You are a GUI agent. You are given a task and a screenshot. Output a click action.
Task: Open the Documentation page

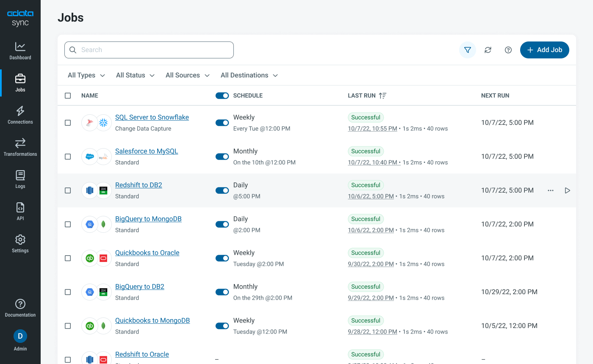click(20, 308)
